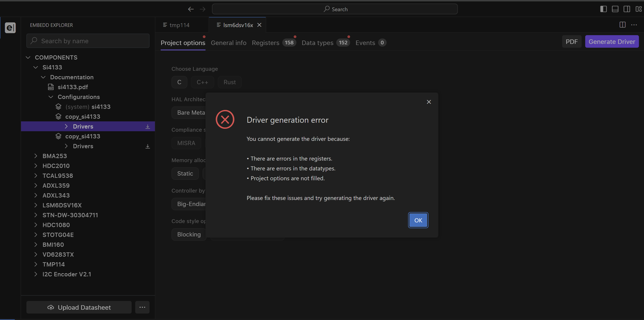This screenshot has width=644, height=320.
Task: Open the tmp114 editor tab
Action: 179,25
